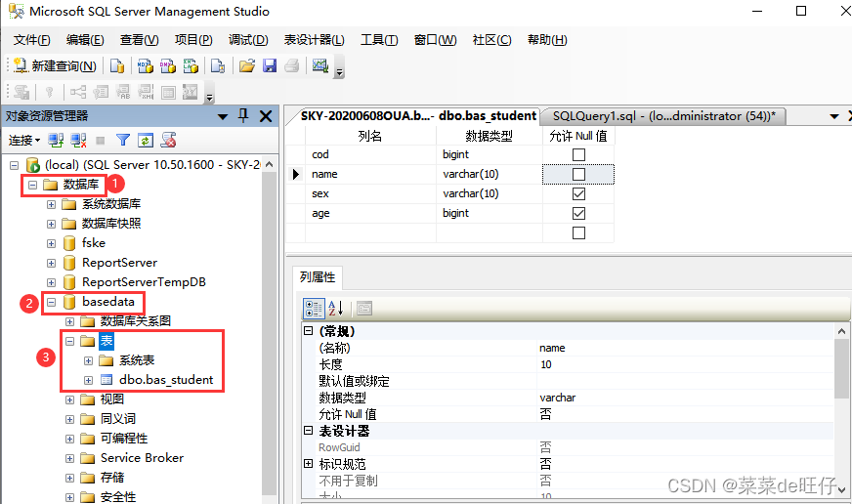This screenshot has width=852, height=504.
Task: Uncheck Allow Null for sex column
Action: 578,194
